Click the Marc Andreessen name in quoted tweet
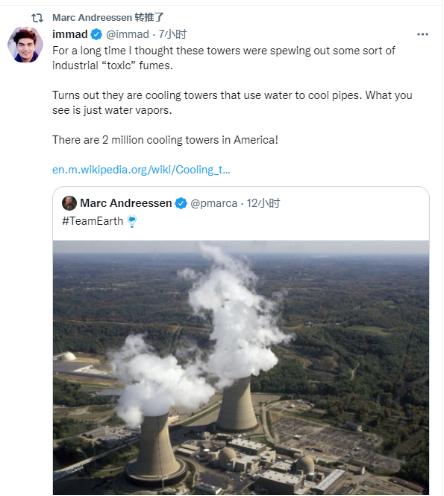The height and width of the screenshot is (496, 444). (x=126, y=203)
